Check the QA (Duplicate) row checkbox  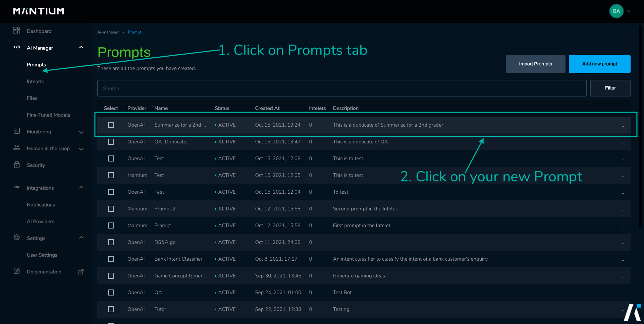[111, 142]
